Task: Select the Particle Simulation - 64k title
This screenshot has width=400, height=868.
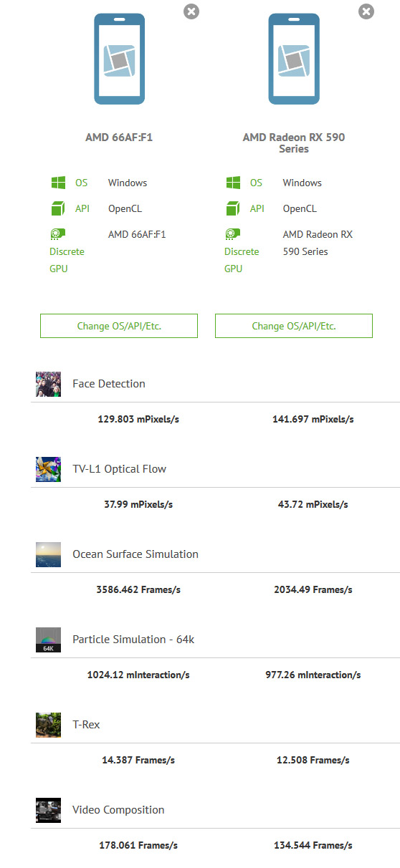Action: 133,640
